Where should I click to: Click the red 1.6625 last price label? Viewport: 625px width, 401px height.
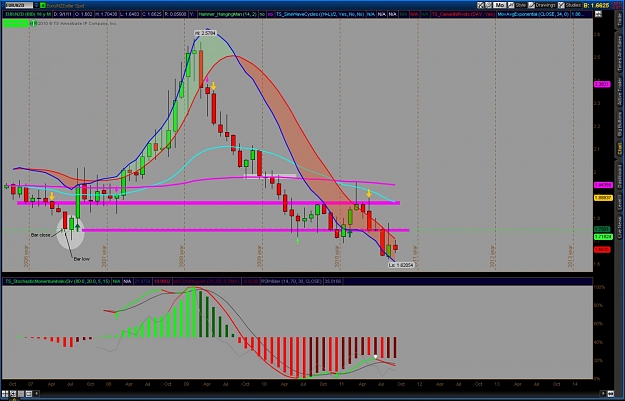(x=602, y=250)
